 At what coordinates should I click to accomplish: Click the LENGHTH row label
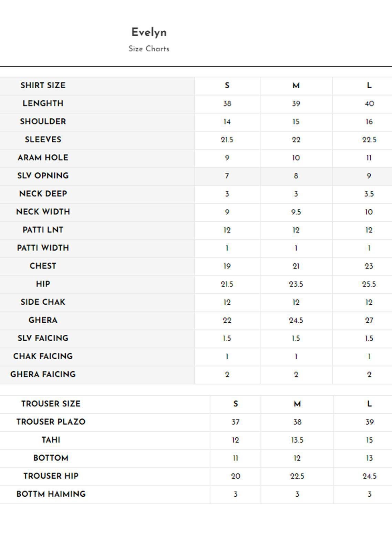[43, 103]
